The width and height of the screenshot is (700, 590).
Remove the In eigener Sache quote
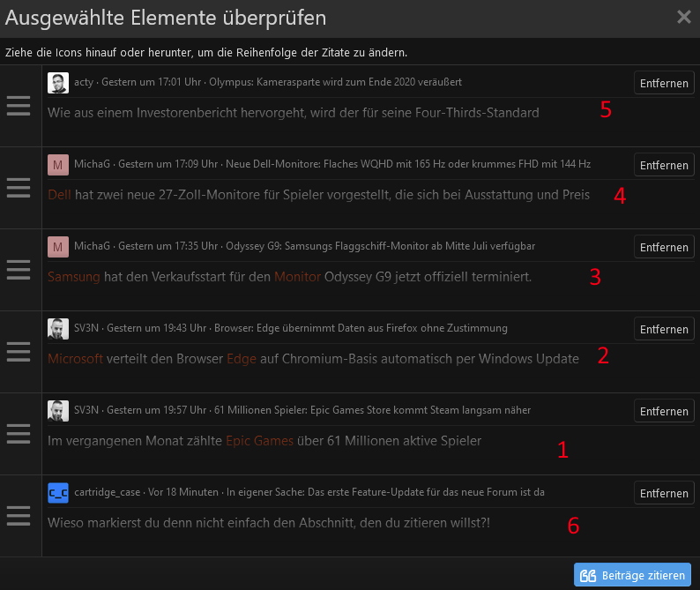(x=664, y=493)
